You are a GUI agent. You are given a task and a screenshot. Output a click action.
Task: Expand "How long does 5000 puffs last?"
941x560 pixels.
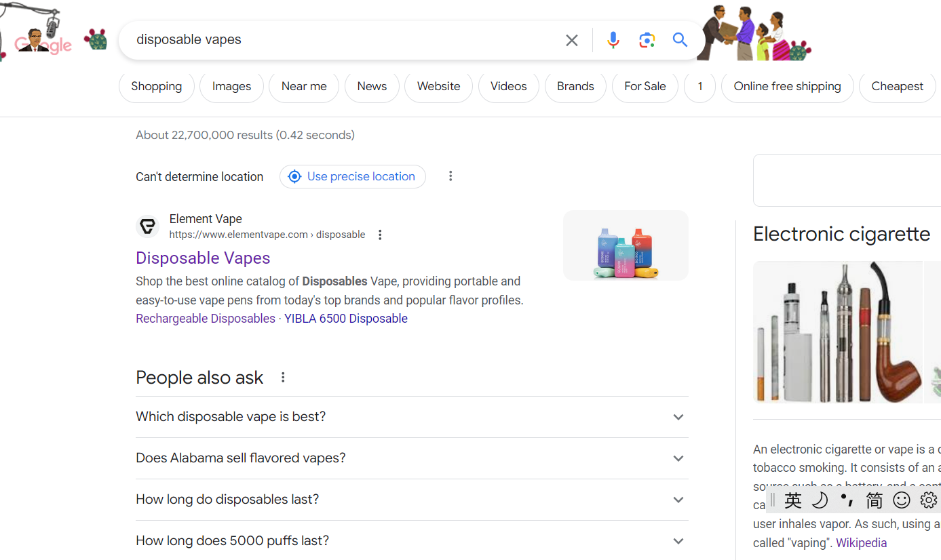point(412,541)
